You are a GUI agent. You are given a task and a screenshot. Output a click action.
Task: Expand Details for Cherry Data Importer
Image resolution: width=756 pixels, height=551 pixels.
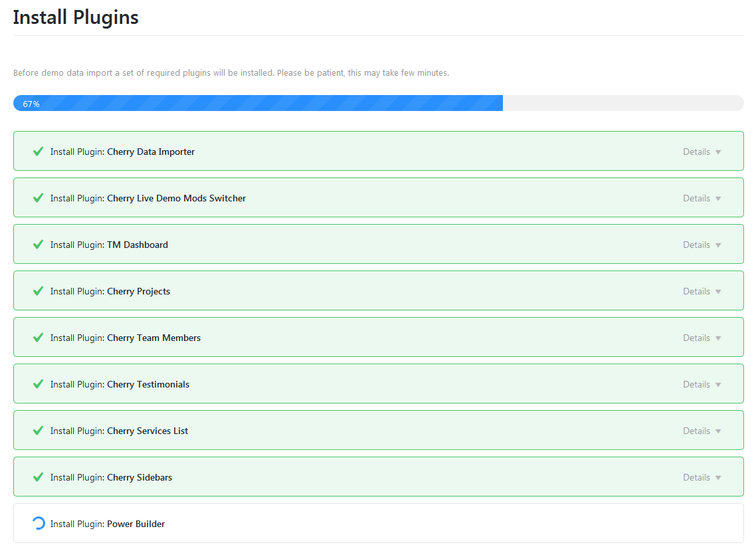[x=702, y=152]
